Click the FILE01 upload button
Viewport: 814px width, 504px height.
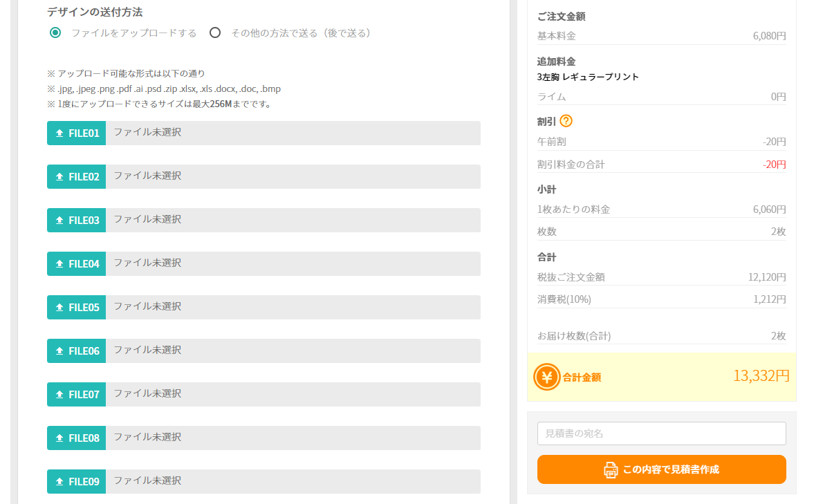[77, 133]
